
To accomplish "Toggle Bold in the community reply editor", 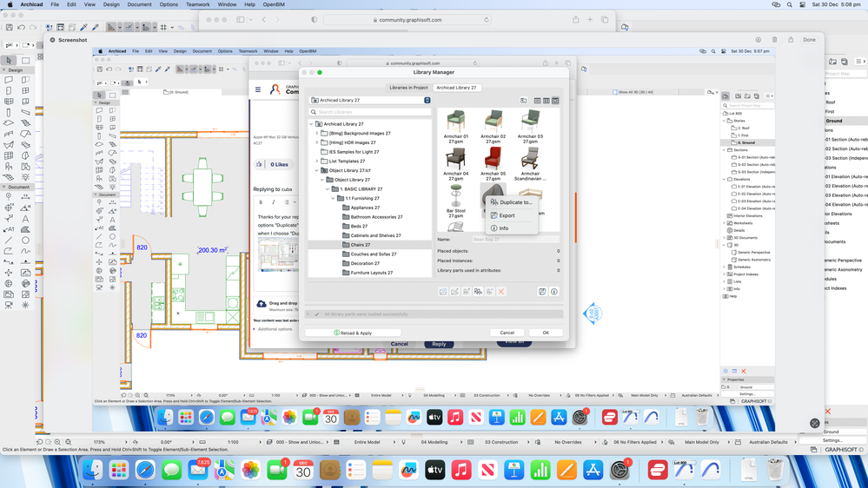I will click(x=261, y=202).
